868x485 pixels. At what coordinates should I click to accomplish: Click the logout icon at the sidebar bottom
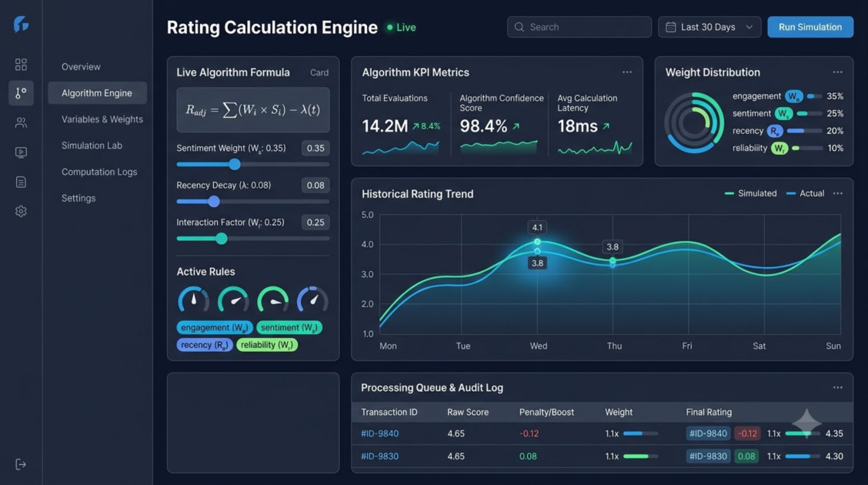(21, 464)
